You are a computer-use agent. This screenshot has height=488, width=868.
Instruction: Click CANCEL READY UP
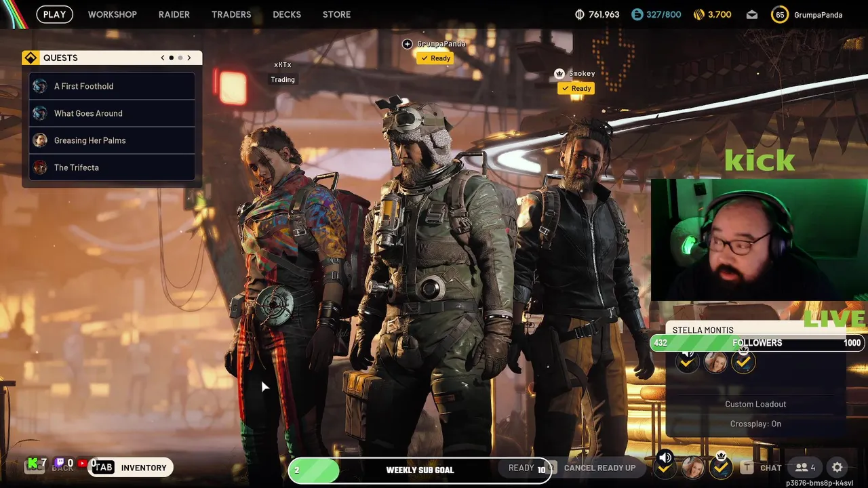(599, 468)
